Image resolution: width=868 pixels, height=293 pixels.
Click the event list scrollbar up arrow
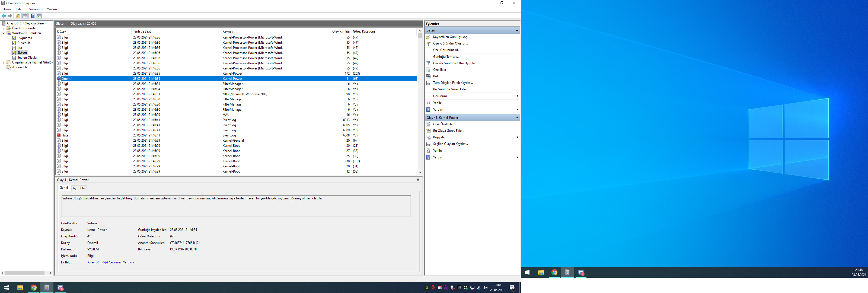click(x=420, y=31)
